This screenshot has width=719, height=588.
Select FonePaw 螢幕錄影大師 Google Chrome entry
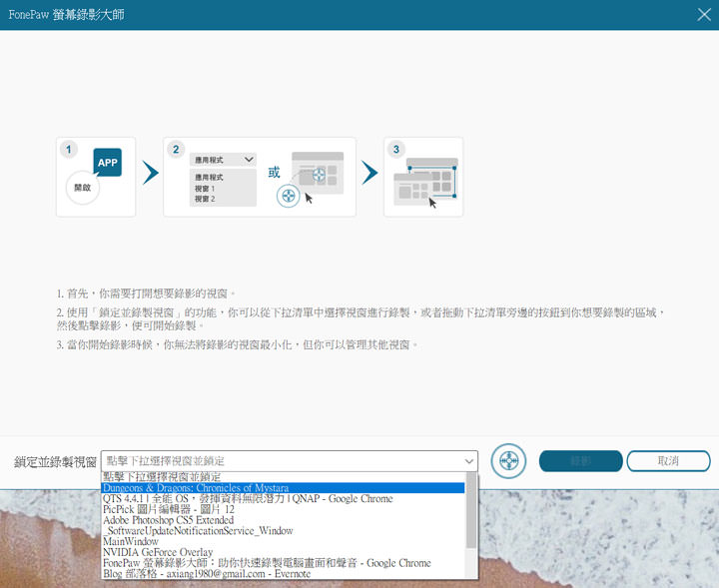pos(283,563)
